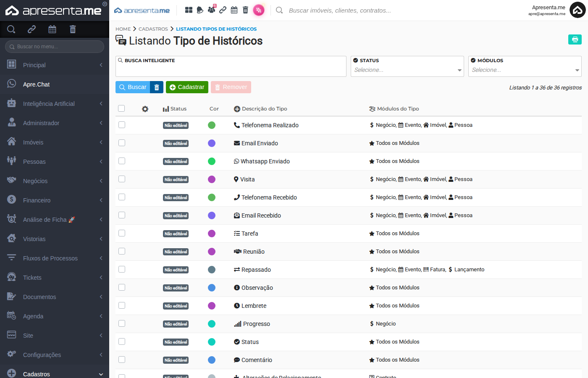Check the Lembrete row checkbox
The width and height of the screenshot is (588, 378).
coord(122,305)
